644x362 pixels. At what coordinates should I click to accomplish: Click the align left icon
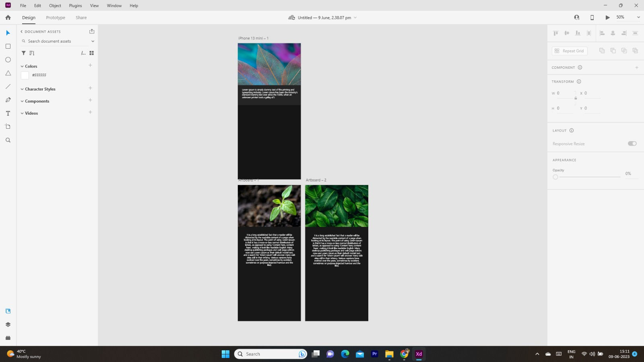coord(602,33)
